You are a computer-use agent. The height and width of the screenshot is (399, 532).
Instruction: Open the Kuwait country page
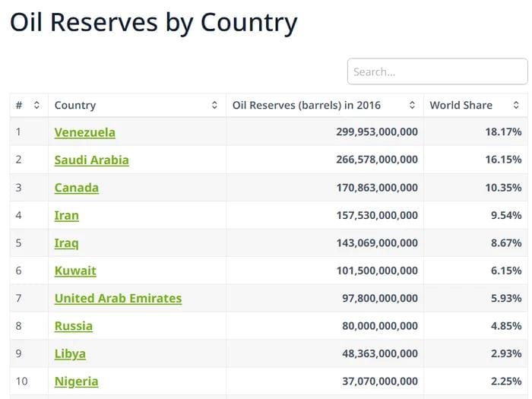pos(75,271)
